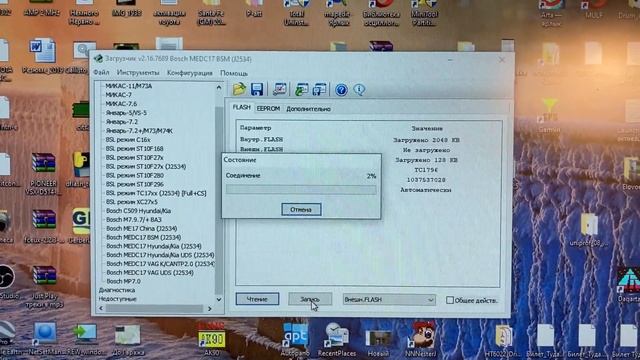Click the 1037537028 value
The image size is (640, 360).
point(426,180)
